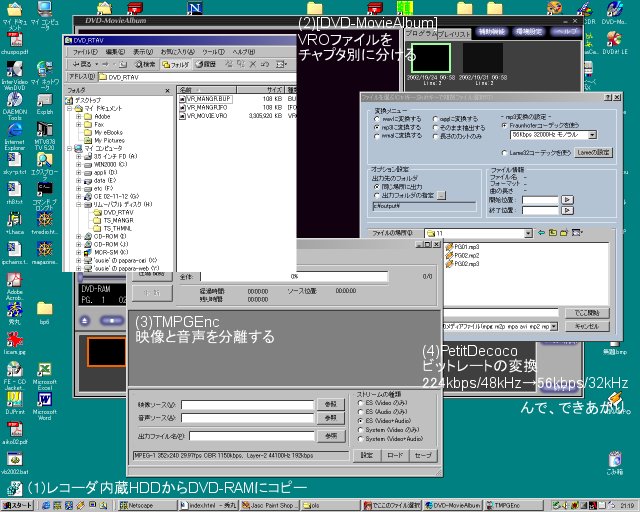This screenshot has height=512, width=640.
Task: Click output file name field in TMPGEnc
Action: pos(251,436)
